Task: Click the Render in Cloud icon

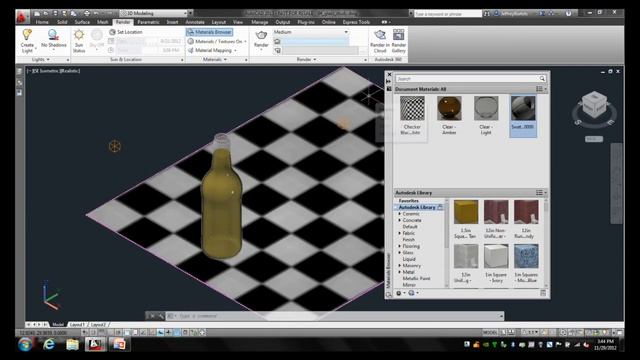Action: coord(380,35)
